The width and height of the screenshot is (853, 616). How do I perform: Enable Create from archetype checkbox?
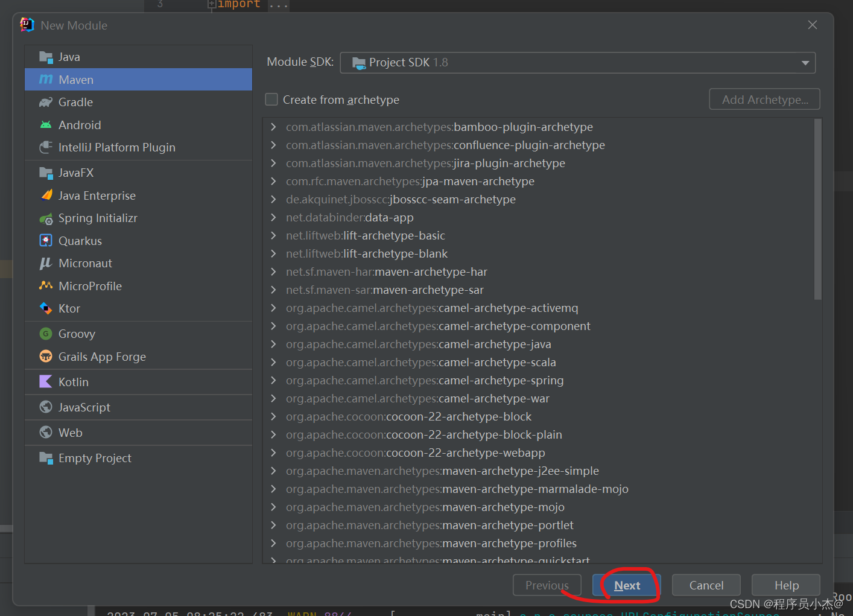(x=271, y=100)
